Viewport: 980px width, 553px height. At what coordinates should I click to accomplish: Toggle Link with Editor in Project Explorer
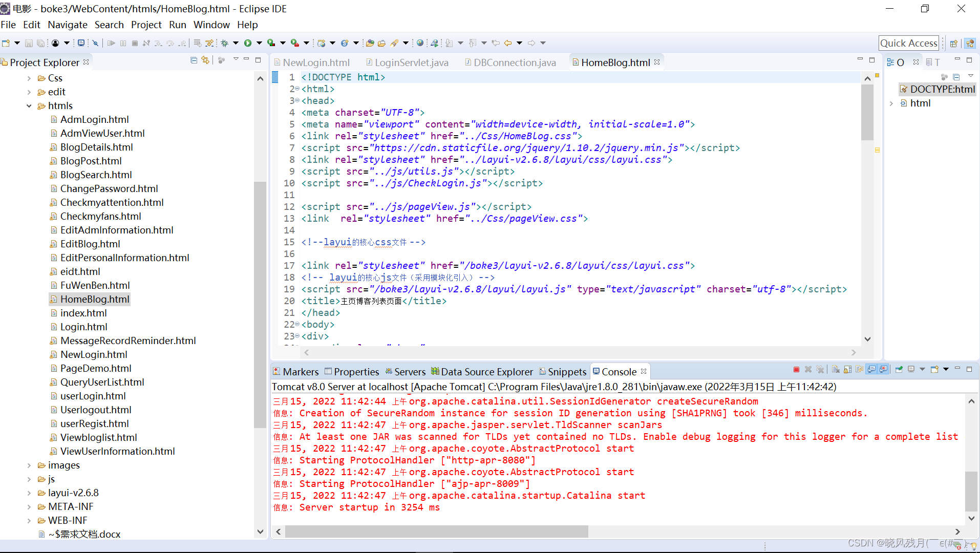tap(205, 60)
